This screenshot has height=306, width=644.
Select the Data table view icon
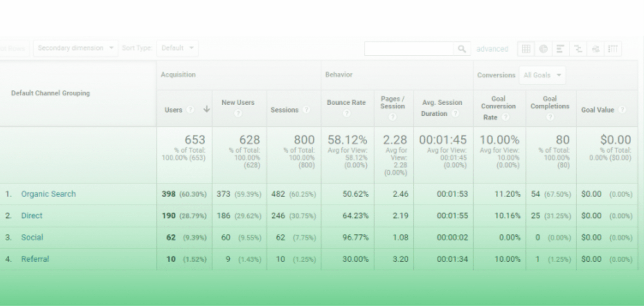coord(526,49)
